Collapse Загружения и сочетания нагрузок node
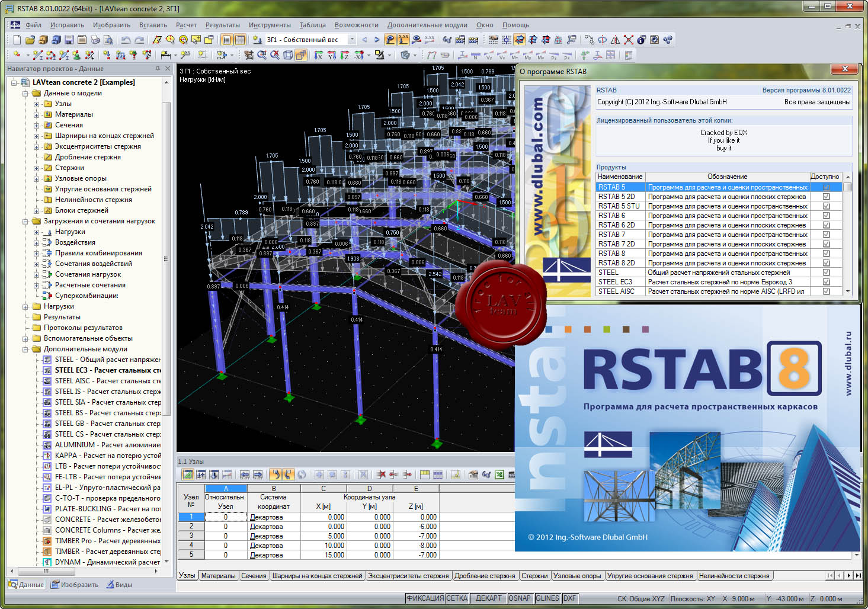The width and height of the screenshot is (868, 609). [x=25, y=221]
